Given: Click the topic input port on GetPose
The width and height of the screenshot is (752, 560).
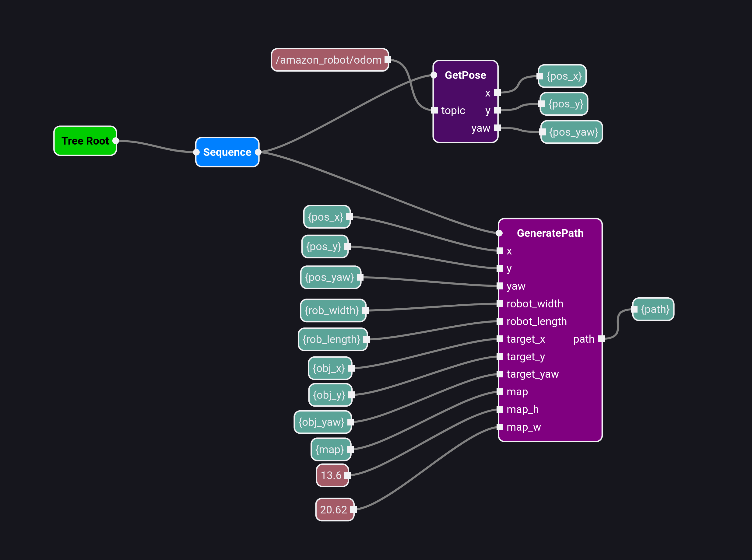Looking at the screenshot, I should (x=434, y=110).
